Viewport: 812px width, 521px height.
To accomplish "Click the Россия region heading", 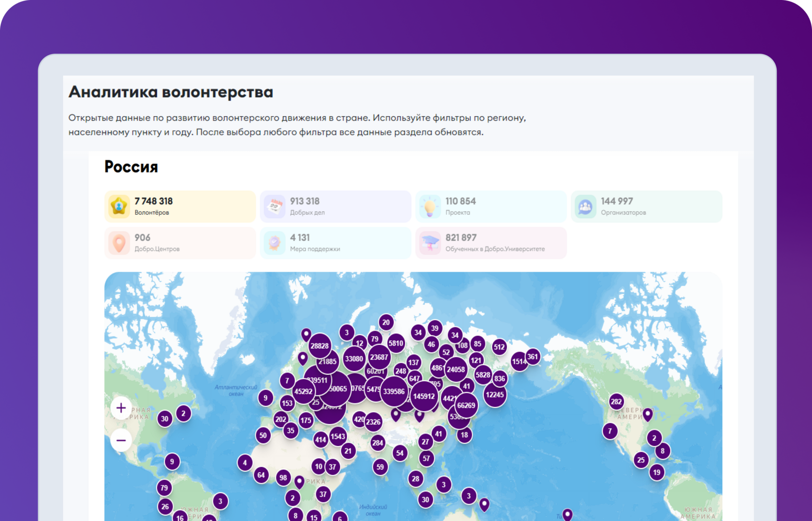I will [x=131, y=167].
